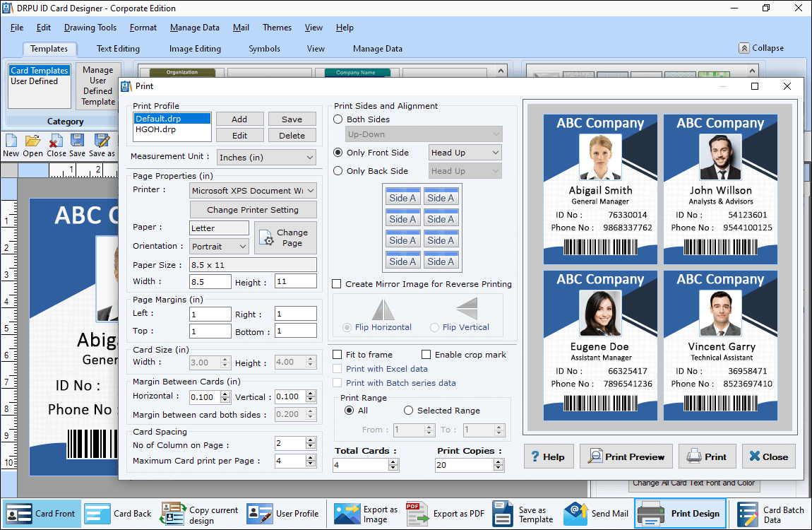Increase Vertical margin between cards stepper
Viewport: 812px width, 530px height.
coord(311,394)
